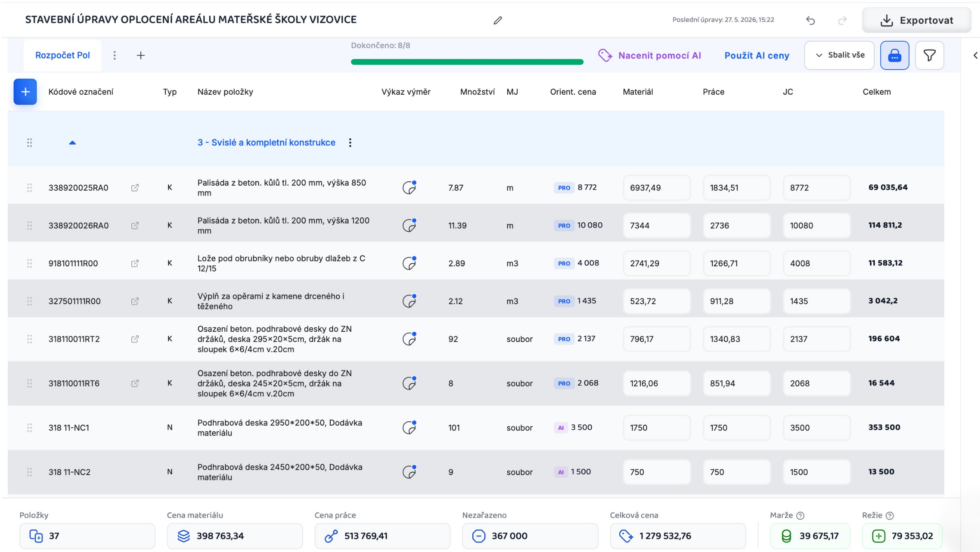Click AI price badge for 1 500
This screenshot has width=980, height=552.
560,472
